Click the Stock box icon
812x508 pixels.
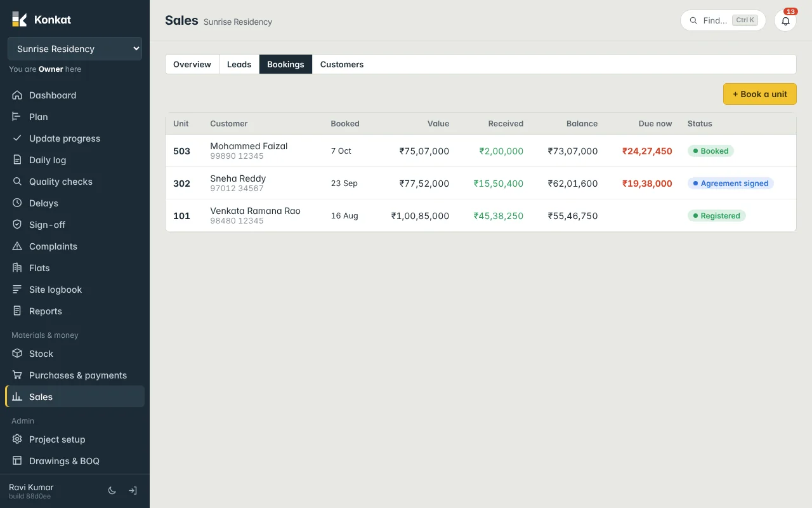[17, 354]
